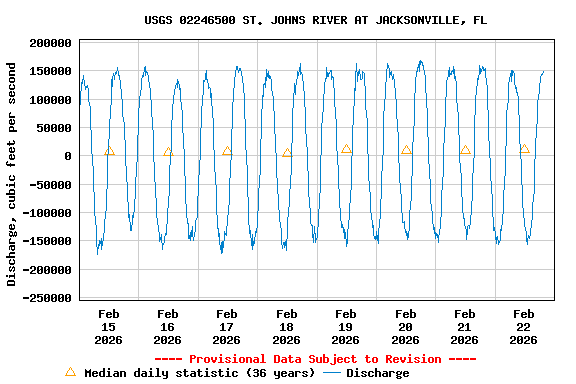Click the x-axis date Feb 20 2026

pyautogui.click(x=406, y=327)
